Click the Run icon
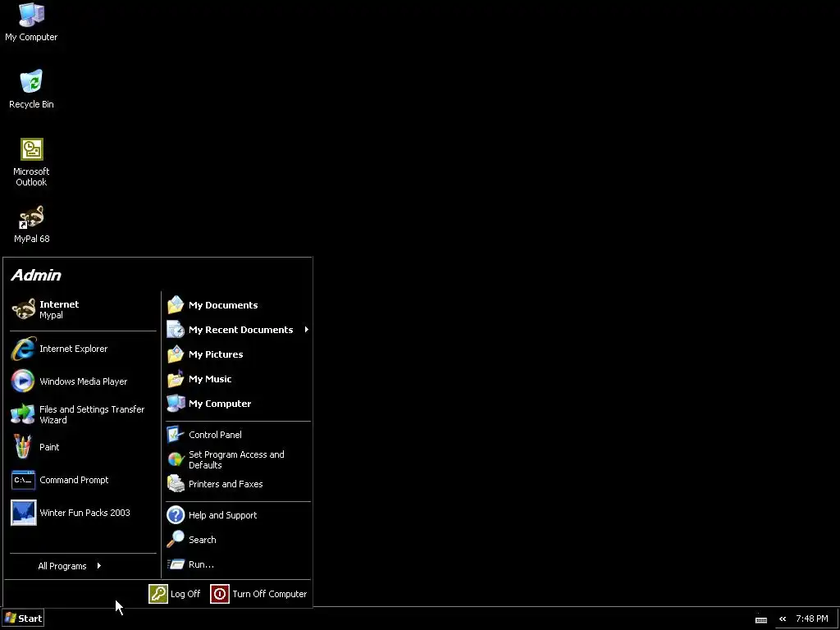 (x=176, y=564)
